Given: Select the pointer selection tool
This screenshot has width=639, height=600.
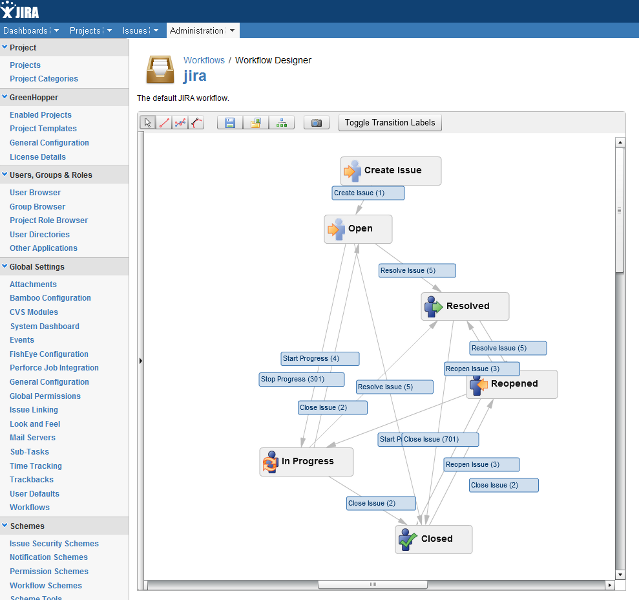Looking at the screenshot, I should coord(148,123).
